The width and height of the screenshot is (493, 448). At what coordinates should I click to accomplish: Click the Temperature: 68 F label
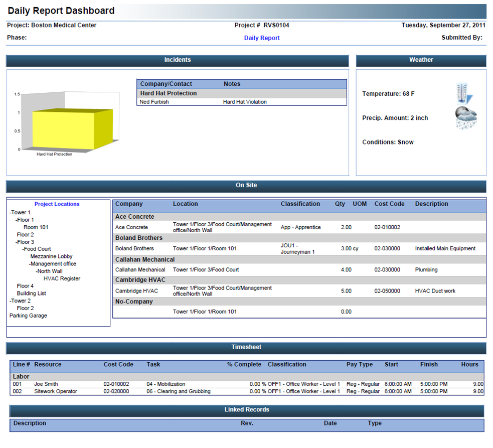click(388, 94)
